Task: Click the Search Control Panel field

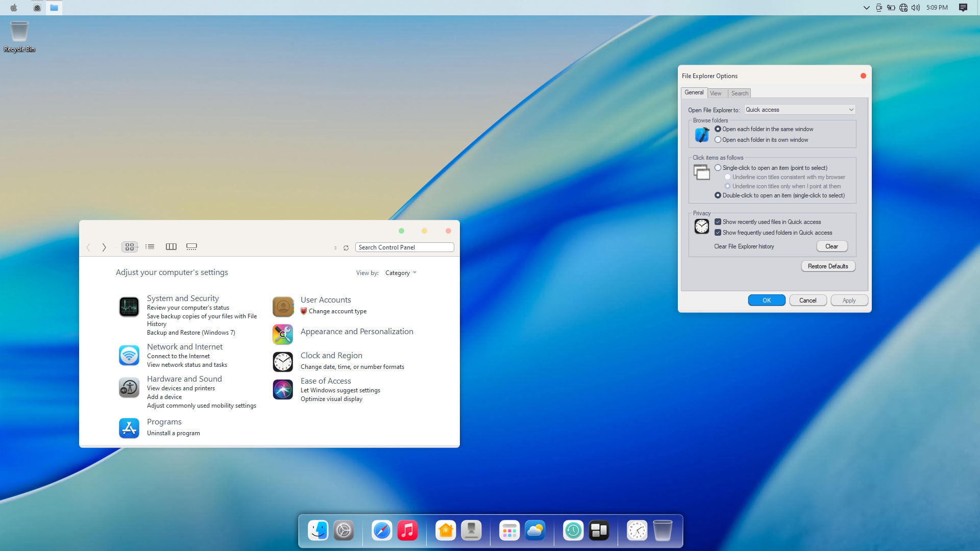Action: [404, 247]
